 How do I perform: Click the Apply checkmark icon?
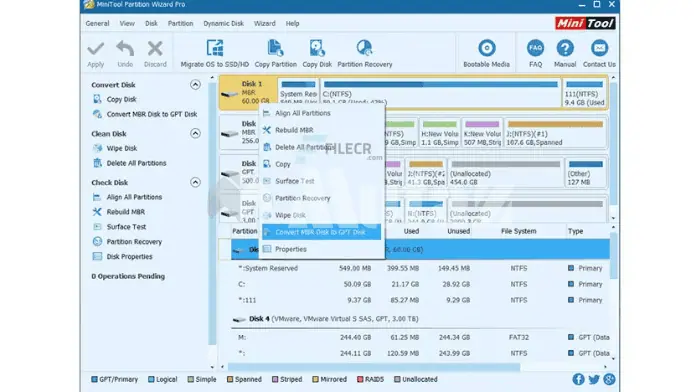[x=96, y=49]
